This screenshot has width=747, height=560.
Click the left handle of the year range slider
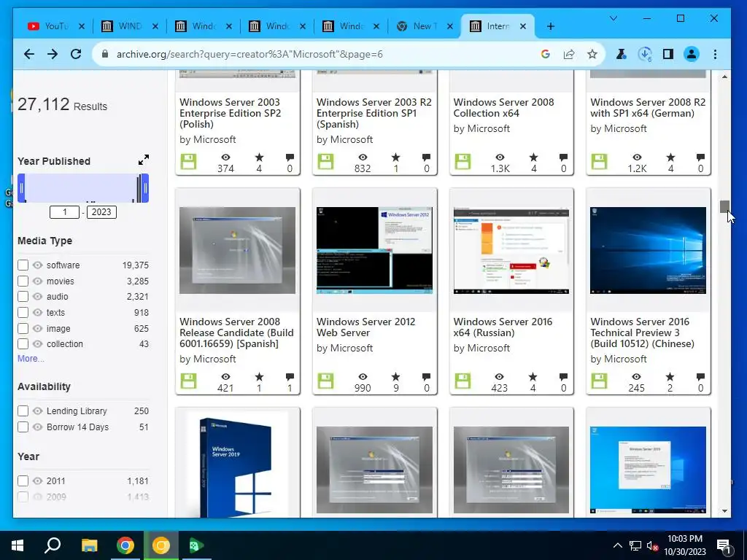(21, 188)
